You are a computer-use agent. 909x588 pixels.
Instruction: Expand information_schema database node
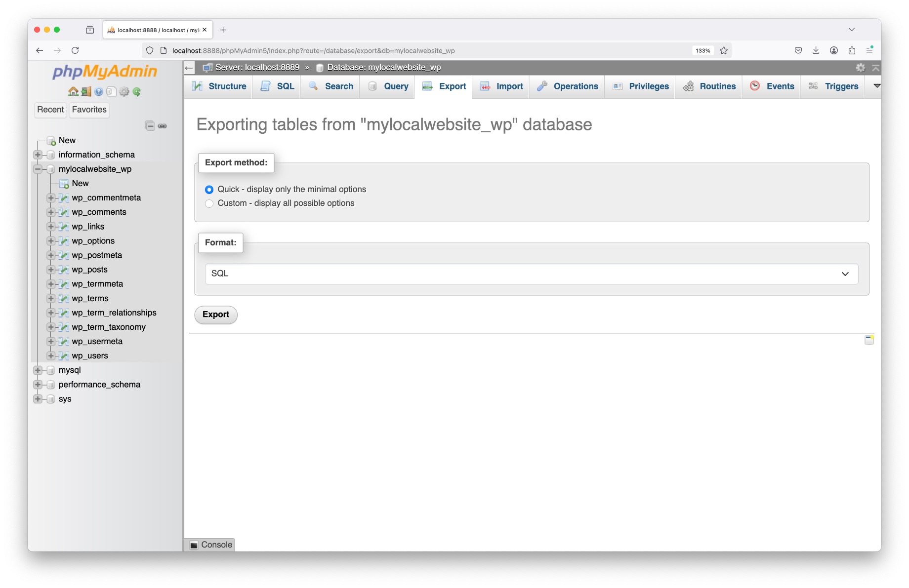38,155
